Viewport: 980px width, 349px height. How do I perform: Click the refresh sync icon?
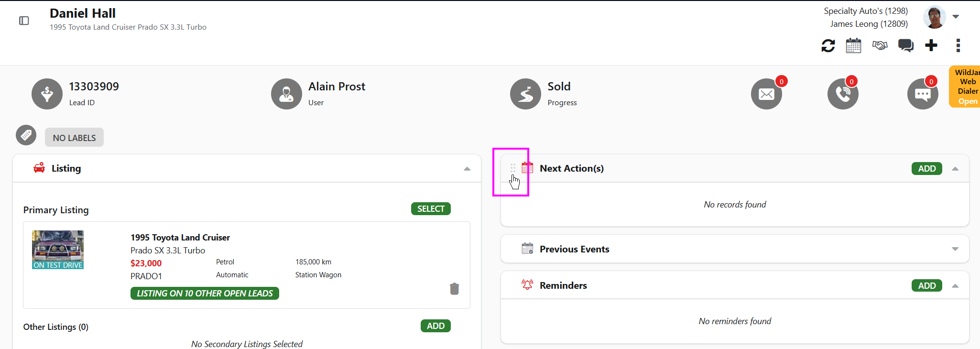point(828,46)
